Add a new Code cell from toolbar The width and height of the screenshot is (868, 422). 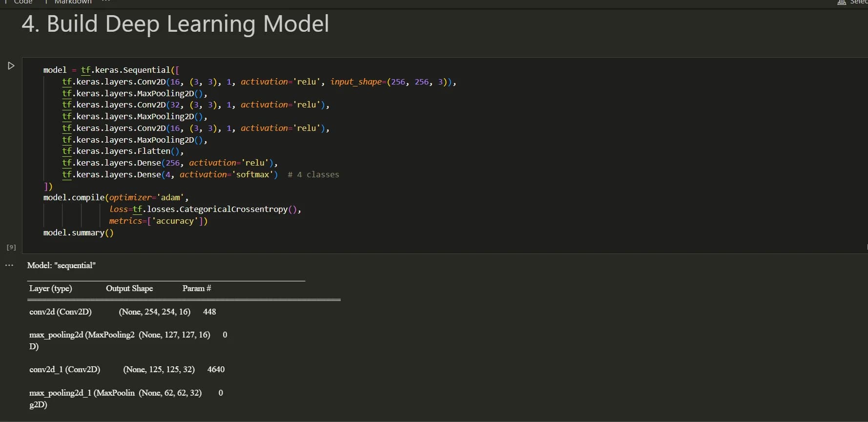[19, 2]
